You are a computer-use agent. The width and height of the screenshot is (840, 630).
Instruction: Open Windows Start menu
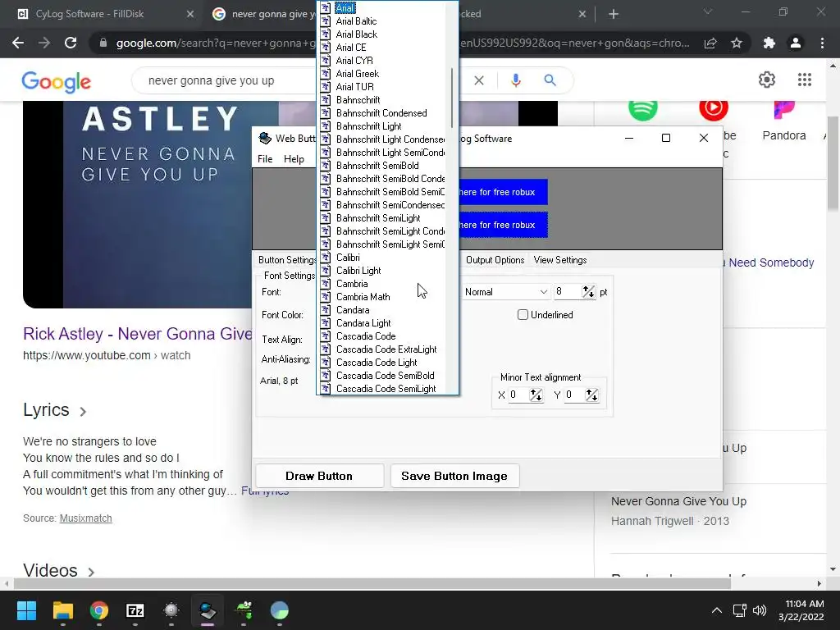[x=27, y=610]
